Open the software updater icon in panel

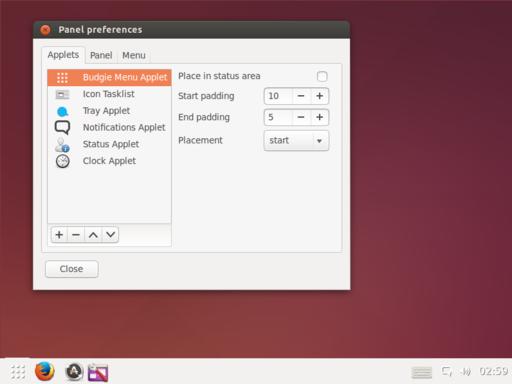(x=74, y=372)
